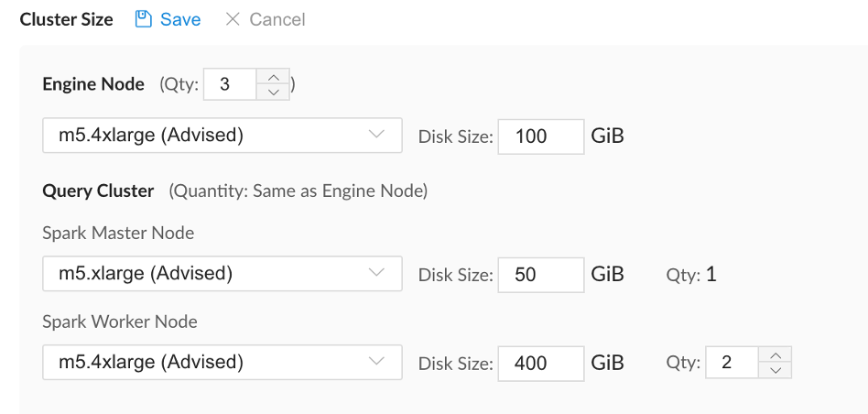Focus the Spark Worker disk size field
868x414 pixels.
(541, 364)
